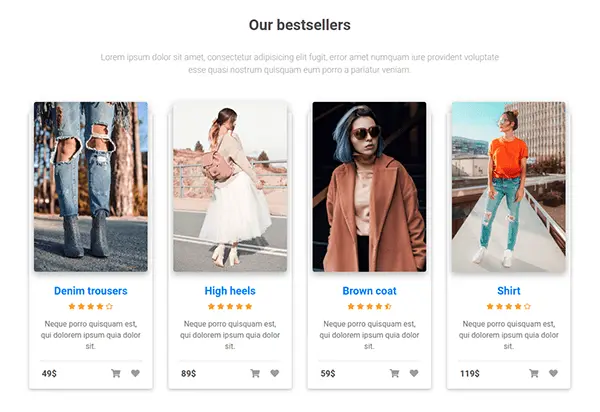The width and height of the screenshot is (600, 412).
Task: Click Shirt star rating
Action: pos(508,307)
